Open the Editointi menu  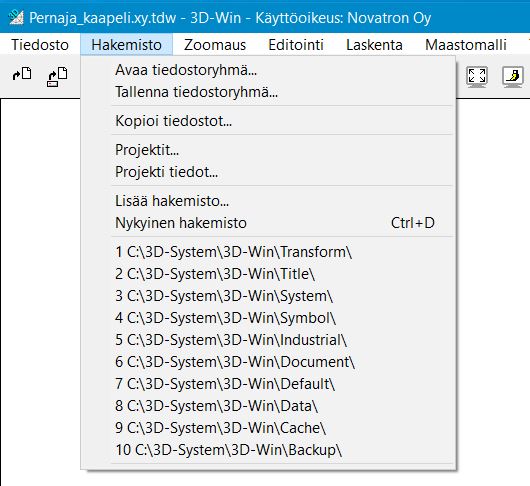(296, 45)
